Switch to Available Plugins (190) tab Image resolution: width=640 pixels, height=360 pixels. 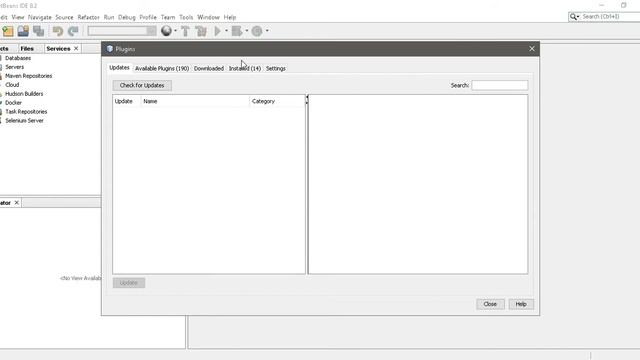point(162,69)
